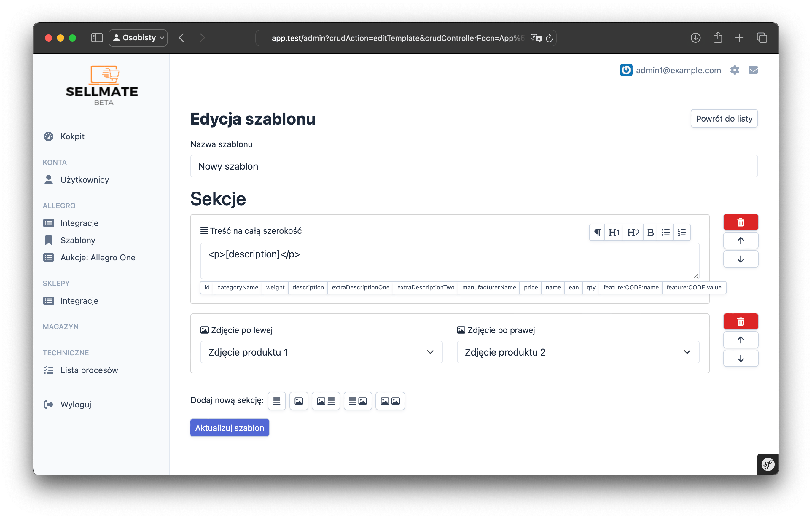Focus the Nazwa szablonu input field
The height and width of the screenshot is (519, 812).
click(x=474, y=166)
